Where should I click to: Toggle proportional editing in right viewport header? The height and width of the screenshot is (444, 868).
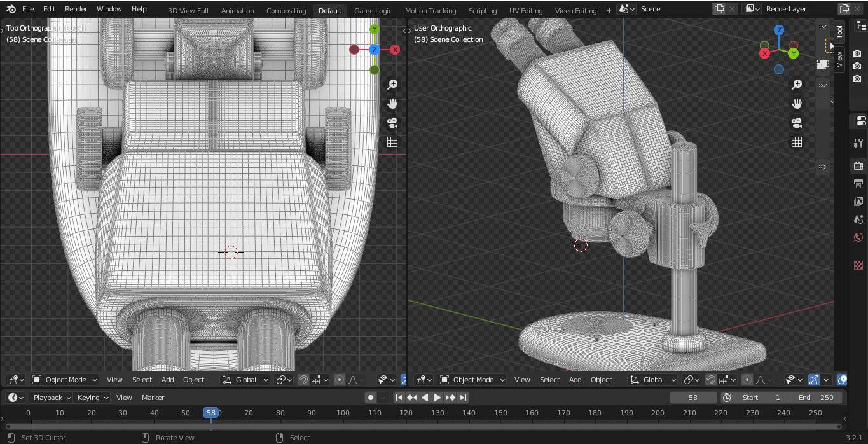(747, 380)
